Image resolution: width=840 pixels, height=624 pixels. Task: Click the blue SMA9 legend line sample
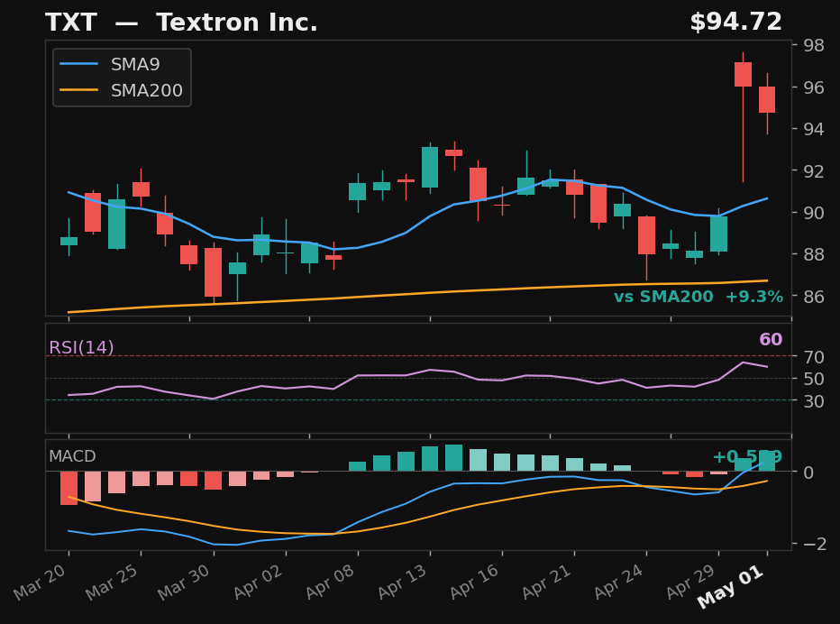click(x=78, y=64)
